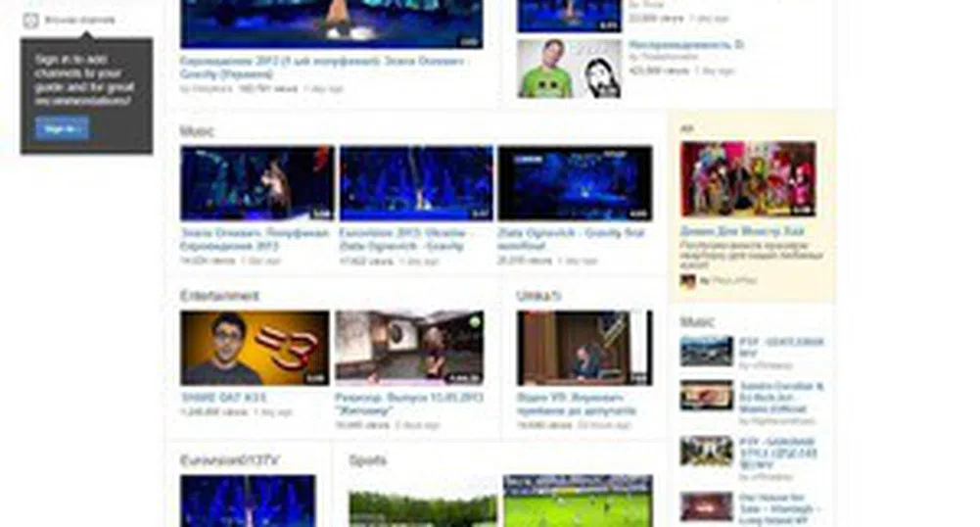Click the blue Sign in button
This screenshot has width=980, height=527.
(62, 128)
